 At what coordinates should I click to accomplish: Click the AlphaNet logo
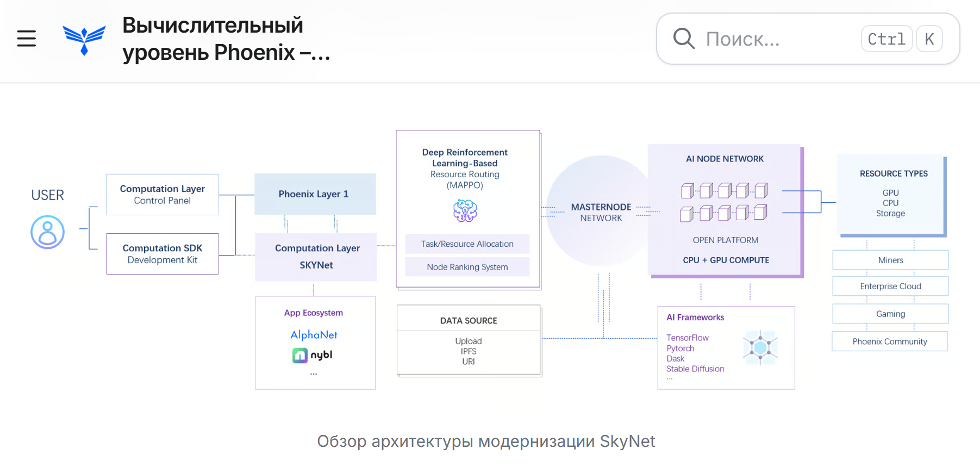pyautogui.click(x=314, y=335)
